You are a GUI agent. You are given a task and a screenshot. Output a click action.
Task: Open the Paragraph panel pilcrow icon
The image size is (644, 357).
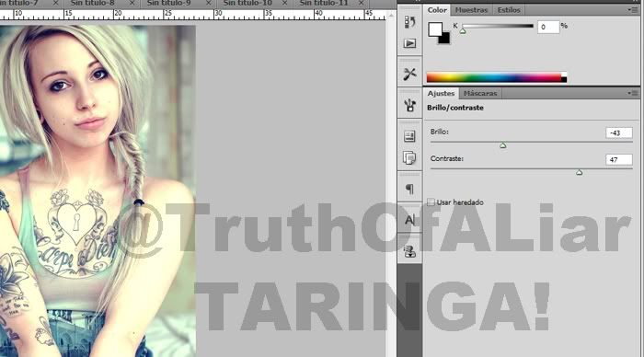409,189
